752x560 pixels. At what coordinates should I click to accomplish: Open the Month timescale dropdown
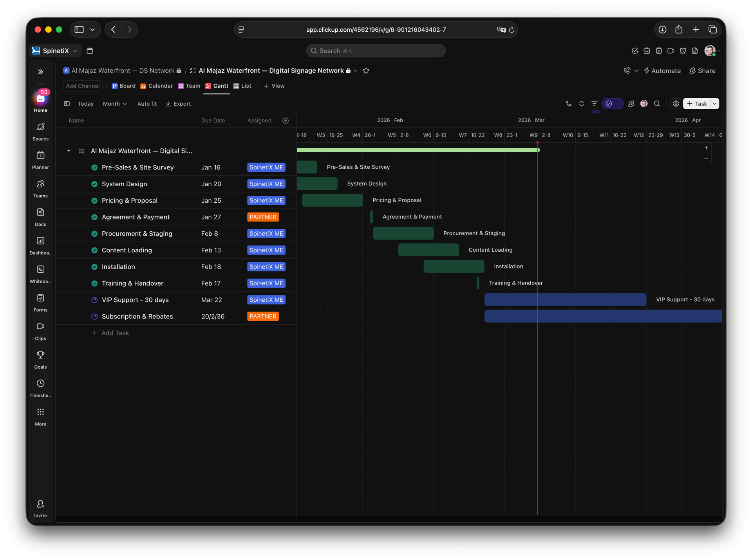[x=115, y=104]
